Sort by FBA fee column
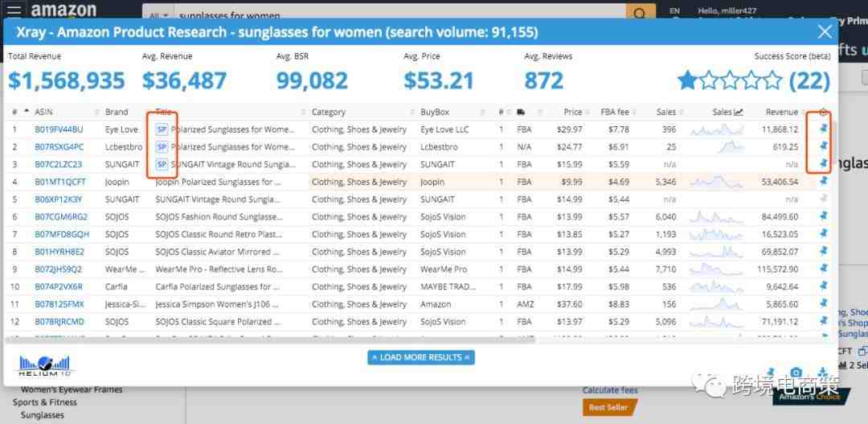The width and height of the screenshot is (868, 424). 615,112
